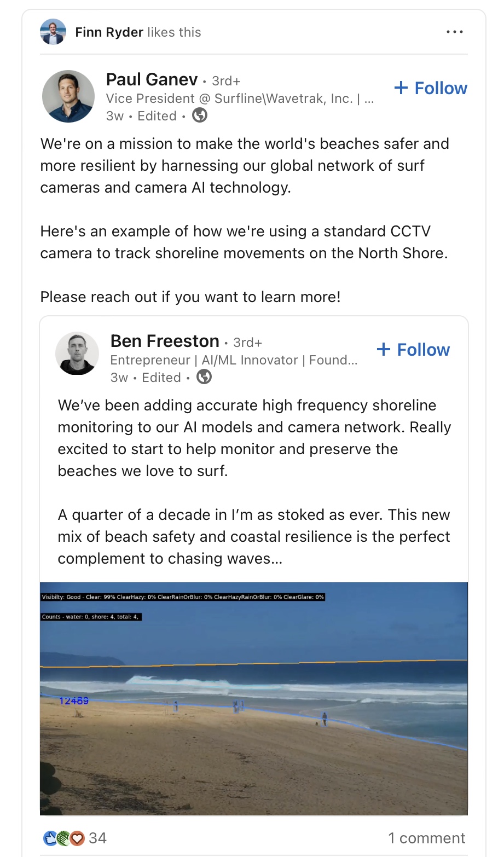The image size is (504, 857).
Task: Click Ben Freeston's truncated headline 'Entrepreneur | AI/ML Innovator'
Action: (233, 360)
